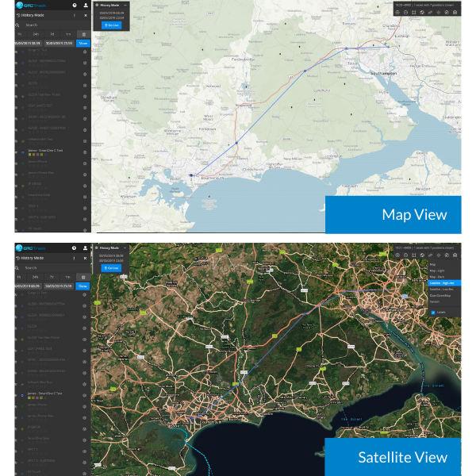The width and height of the screenshot is (476, 476).
Task: Open the user account icon in the bottom Satellite View header
Action: pyautogui.click(x=85, y=248)
